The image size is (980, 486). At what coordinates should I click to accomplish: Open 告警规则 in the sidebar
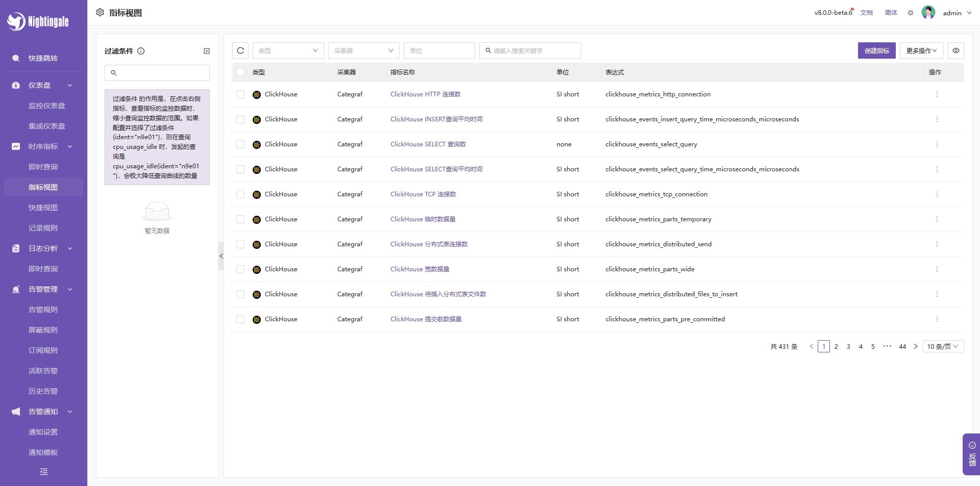[x=43, y=310]
